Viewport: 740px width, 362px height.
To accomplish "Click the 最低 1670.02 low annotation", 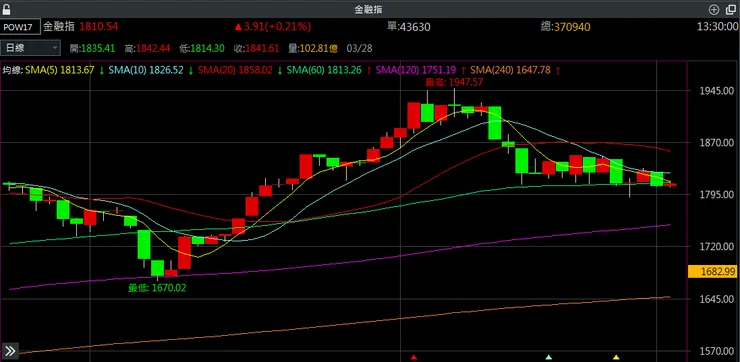I will pyautogui.click(x=157, y=287).
